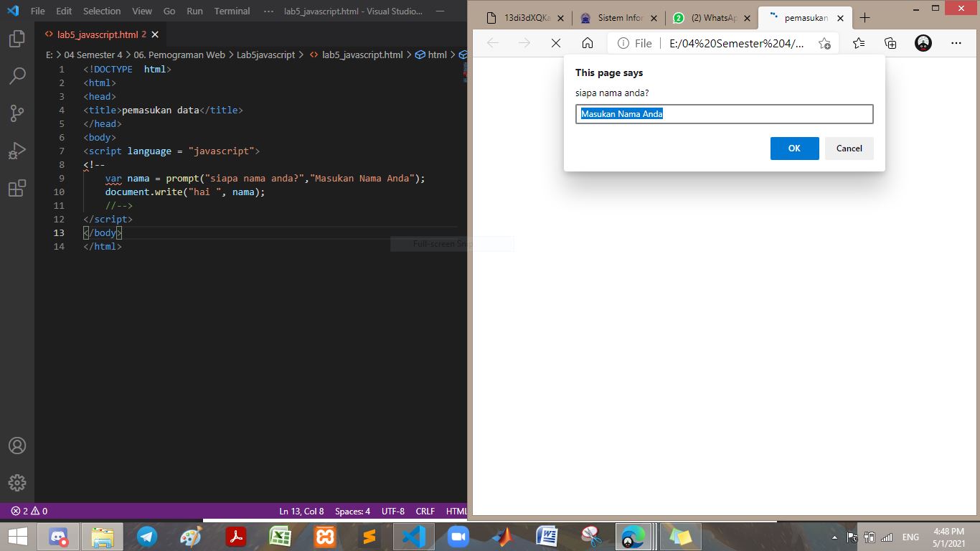Close the lab5_javascript.html editor tab
The height and width of the screenshot is (551, 980).
tap(154, 34)
